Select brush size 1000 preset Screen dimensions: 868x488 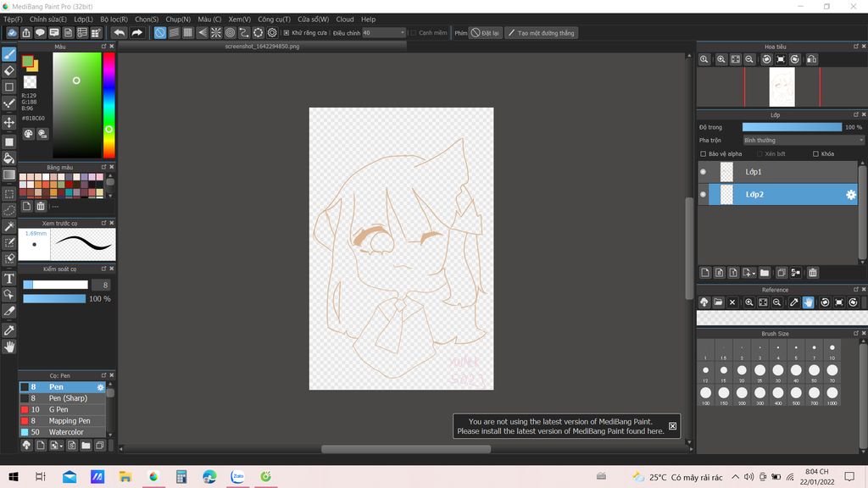point(832,393)
